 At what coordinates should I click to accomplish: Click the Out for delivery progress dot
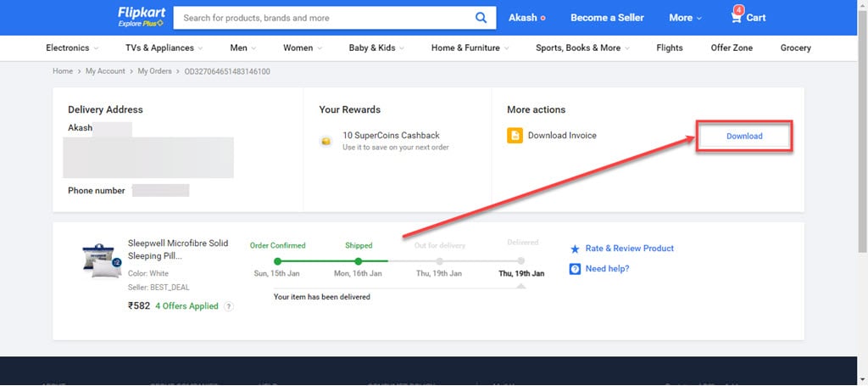pyautogui.click(x=440, y=260)
